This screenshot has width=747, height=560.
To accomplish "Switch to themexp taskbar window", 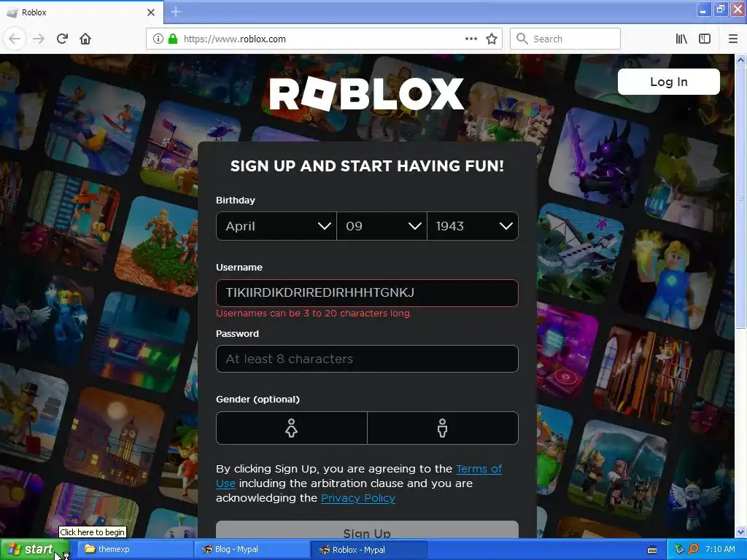I will [135, 549].
